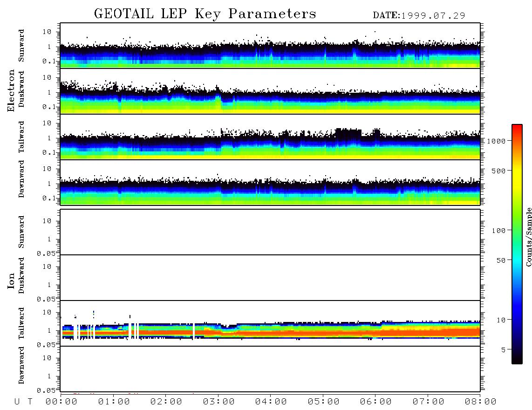The height and width of the screenshot is (410, 532).
Task: Click the 05:00 time axis label
Action: click(x=324, y=402)
